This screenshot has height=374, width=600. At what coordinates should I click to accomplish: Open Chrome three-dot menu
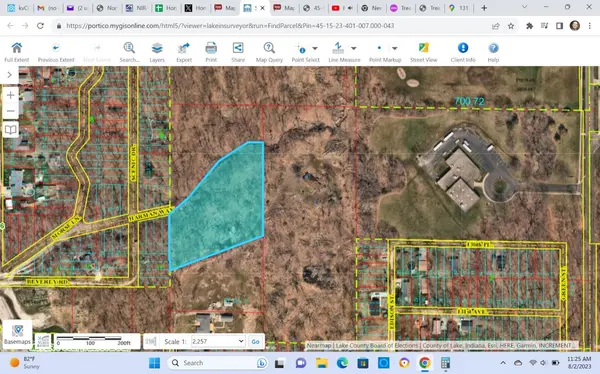tap(590, 26)
